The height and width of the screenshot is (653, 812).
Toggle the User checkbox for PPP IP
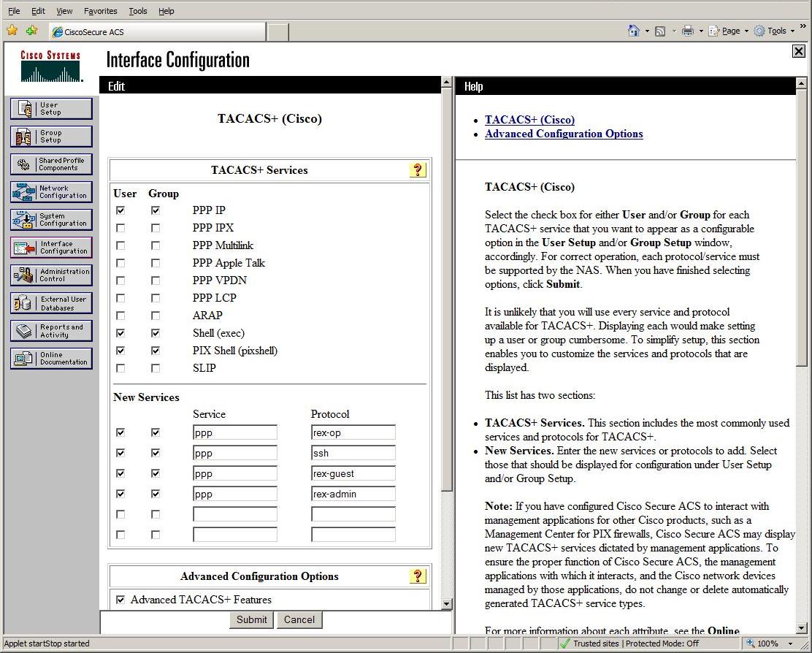point(120,210)
